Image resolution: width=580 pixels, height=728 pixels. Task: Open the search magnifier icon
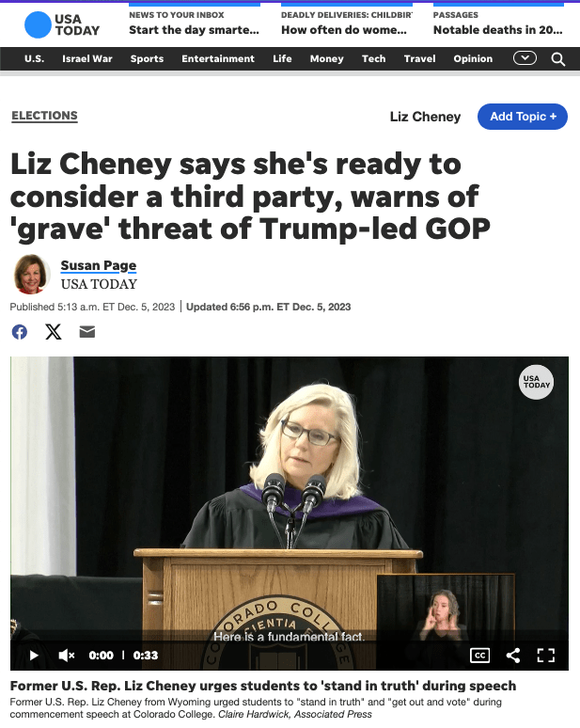click(x=558, y=59)
